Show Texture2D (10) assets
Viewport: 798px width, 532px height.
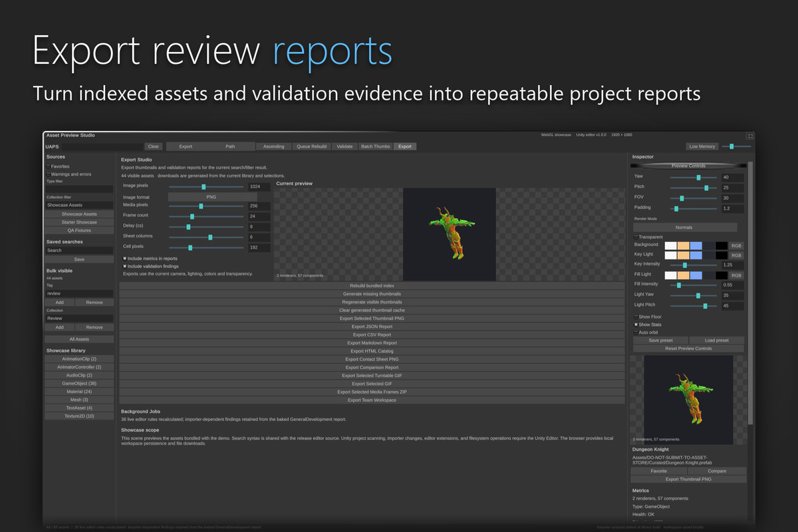pyautogui.click(x=79, y=416)
